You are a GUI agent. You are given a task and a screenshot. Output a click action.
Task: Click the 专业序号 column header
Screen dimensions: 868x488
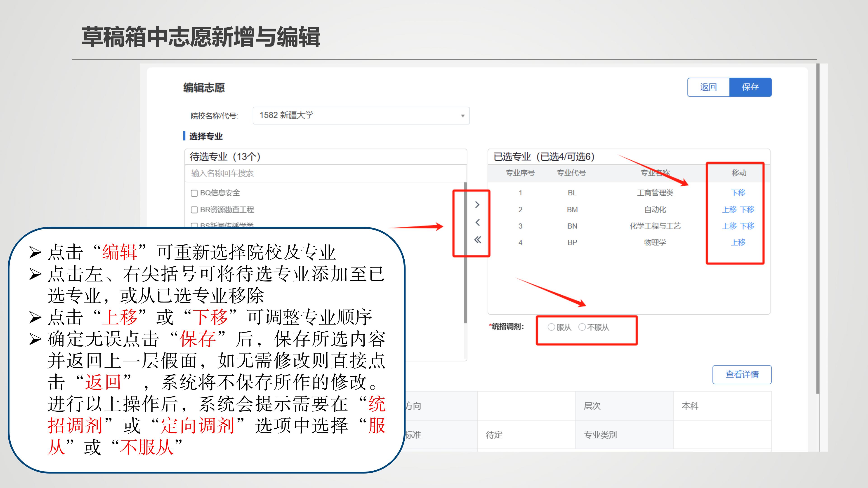520,173
